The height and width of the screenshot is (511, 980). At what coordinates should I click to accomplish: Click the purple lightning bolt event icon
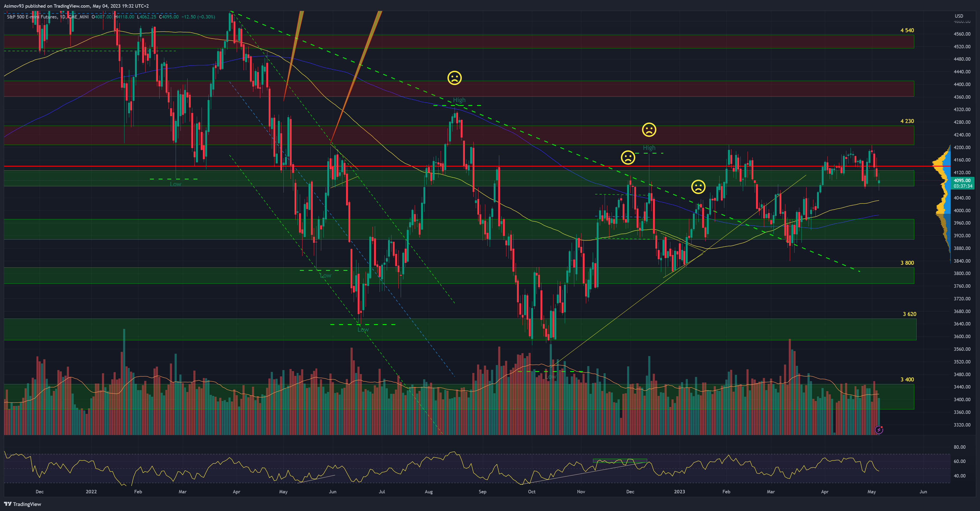click(x=879, y=430)
